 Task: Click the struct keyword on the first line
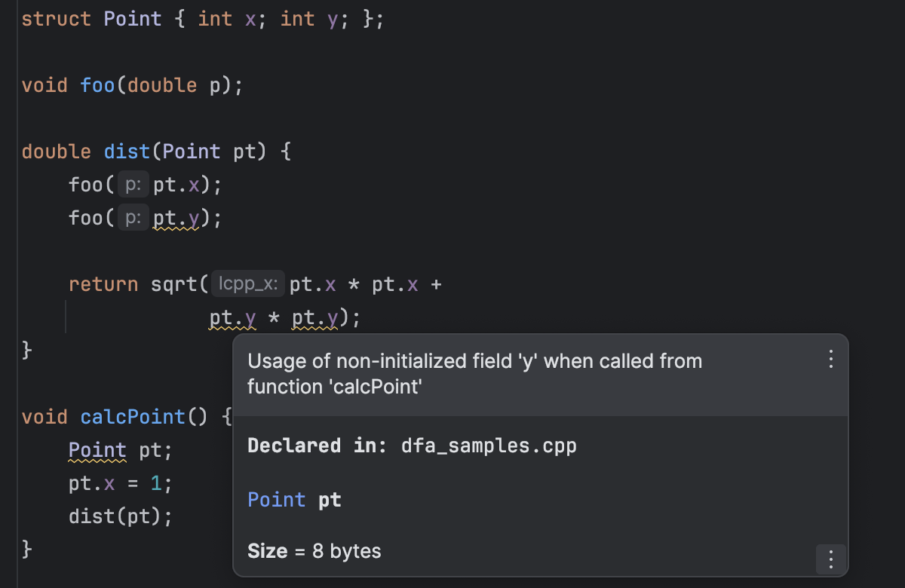pyautogui.click(x=56, y=19)
